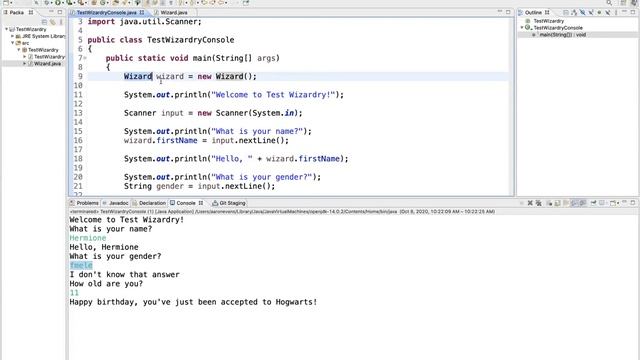Viewport: 640px width, 360px height.
Task: Click the disabled Terminate icon in Console toolbar
Action: point(522,203)
